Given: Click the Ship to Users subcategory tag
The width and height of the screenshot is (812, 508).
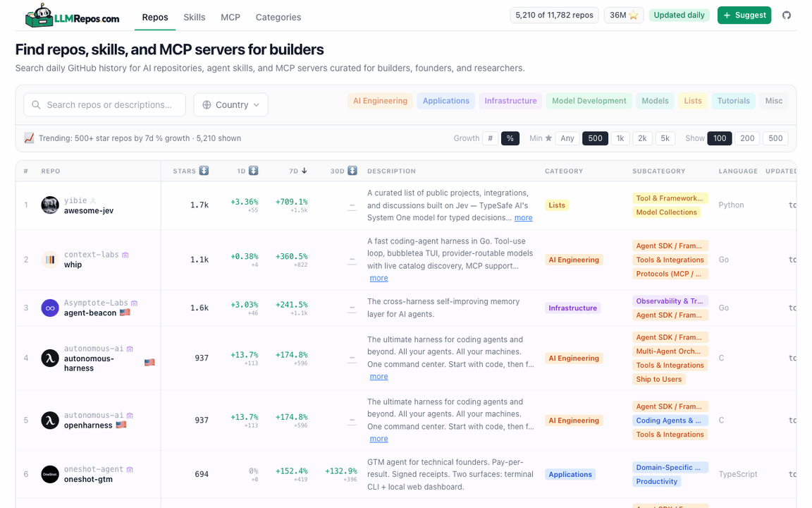Looking at the screenshot, I should 659,379.
